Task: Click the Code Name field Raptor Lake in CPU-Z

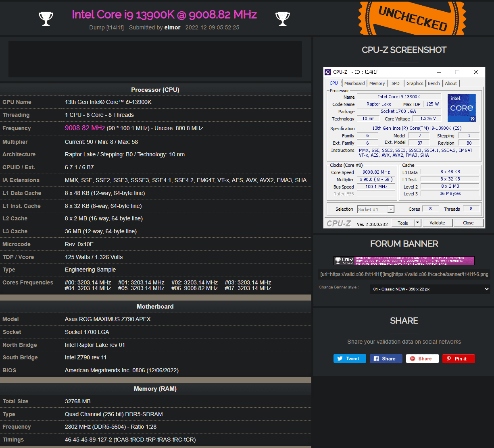Action: [379, 104]
